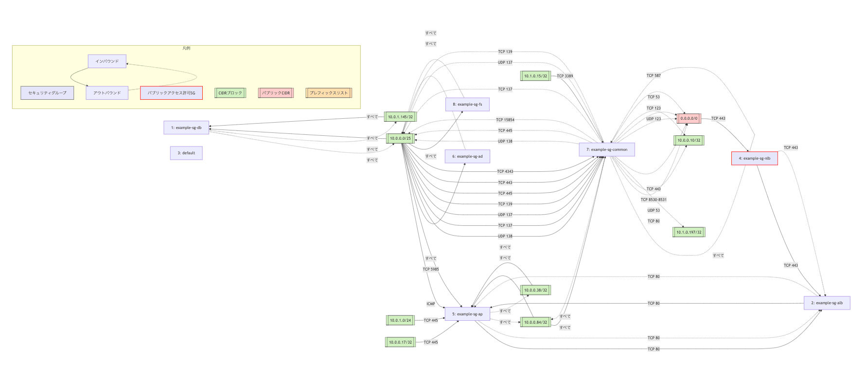Click the セキュリティグループ legend box
The height and width of the screenshot is (385, 868).
[x=47, y=93]
